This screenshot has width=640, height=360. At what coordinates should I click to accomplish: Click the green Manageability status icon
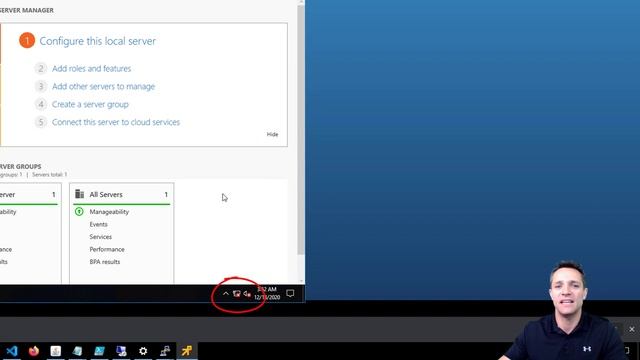79,211
